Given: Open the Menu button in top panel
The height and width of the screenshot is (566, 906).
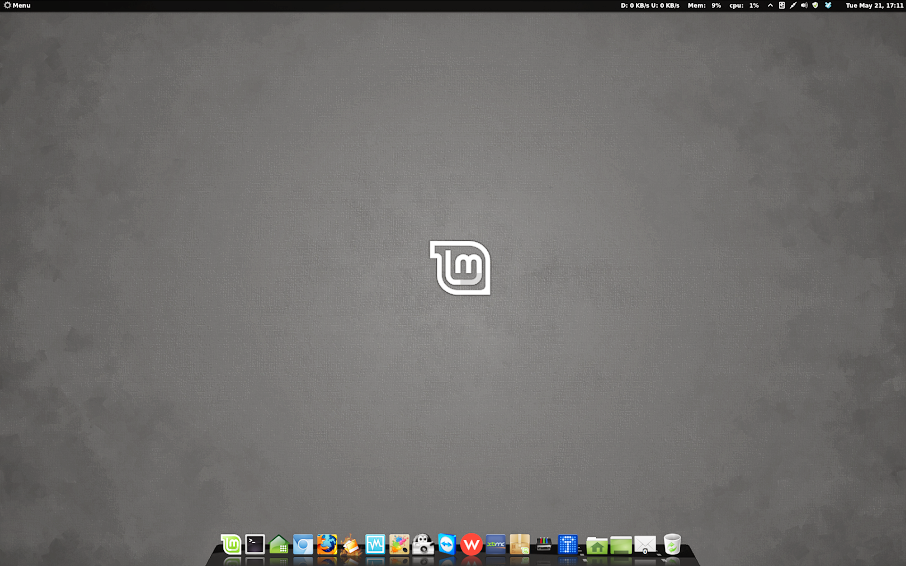Looking at the screenshot, I should coord(17,5).
